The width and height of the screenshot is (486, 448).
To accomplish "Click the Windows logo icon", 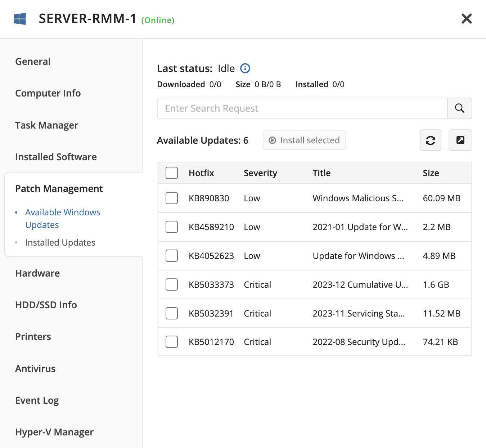I will pyautogui.click(x=20, y=19).
